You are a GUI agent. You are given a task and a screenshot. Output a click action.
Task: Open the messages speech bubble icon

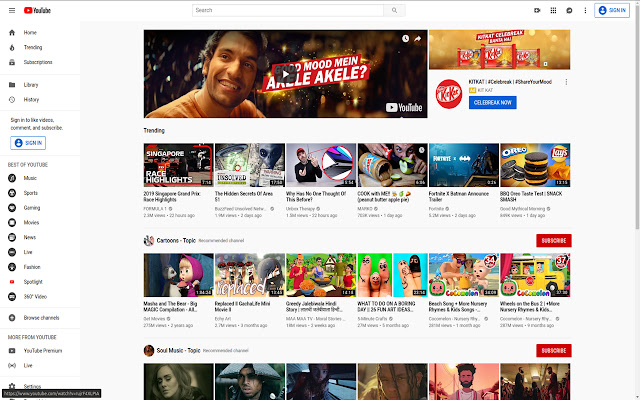(x=569, y=10)
